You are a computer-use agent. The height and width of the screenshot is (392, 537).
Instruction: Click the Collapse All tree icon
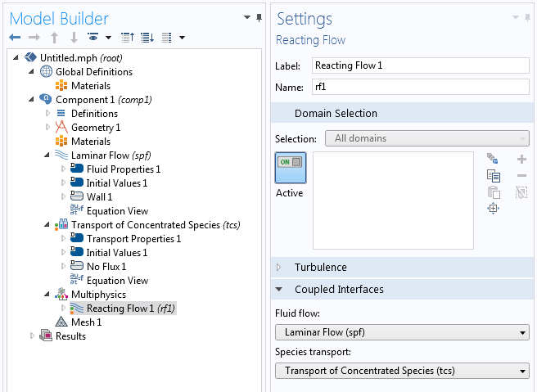coord(127,38)
